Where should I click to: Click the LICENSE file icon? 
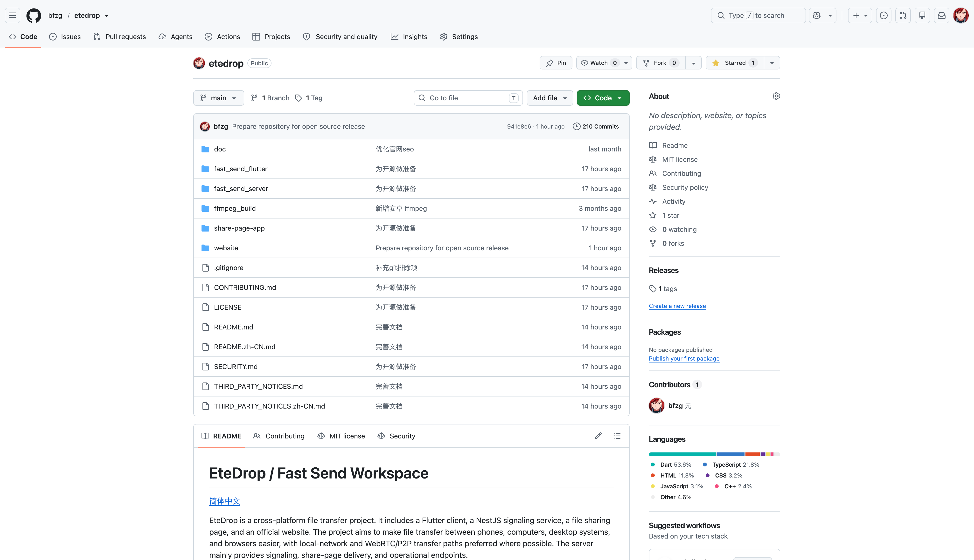[x=206, y=307]
